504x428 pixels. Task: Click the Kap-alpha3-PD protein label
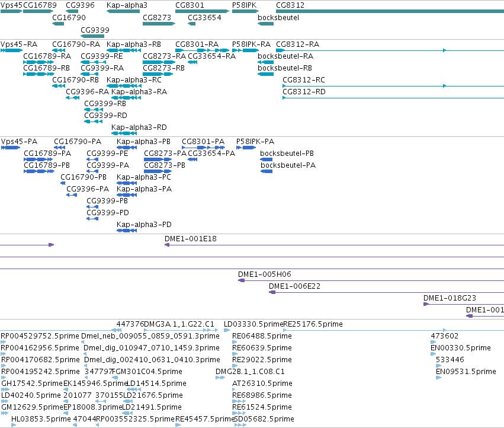point(144,225)
